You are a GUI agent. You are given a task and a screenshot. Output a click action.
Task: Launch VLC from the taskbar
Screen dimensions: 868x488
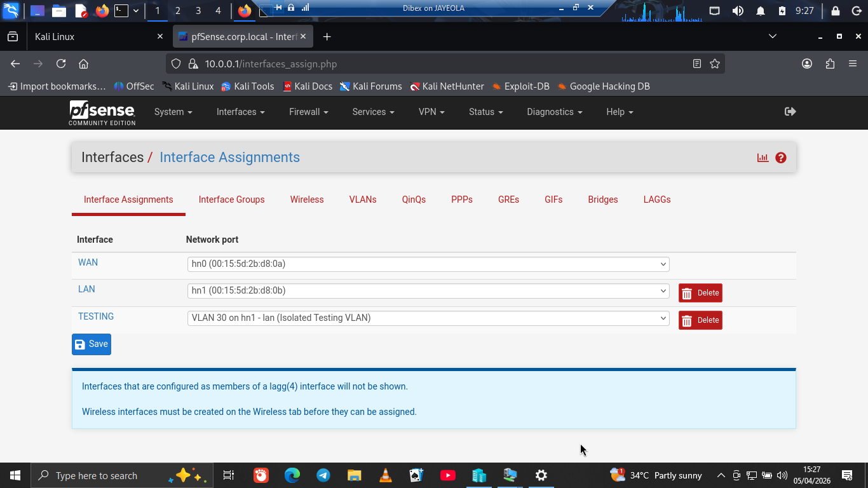(385, 475)
